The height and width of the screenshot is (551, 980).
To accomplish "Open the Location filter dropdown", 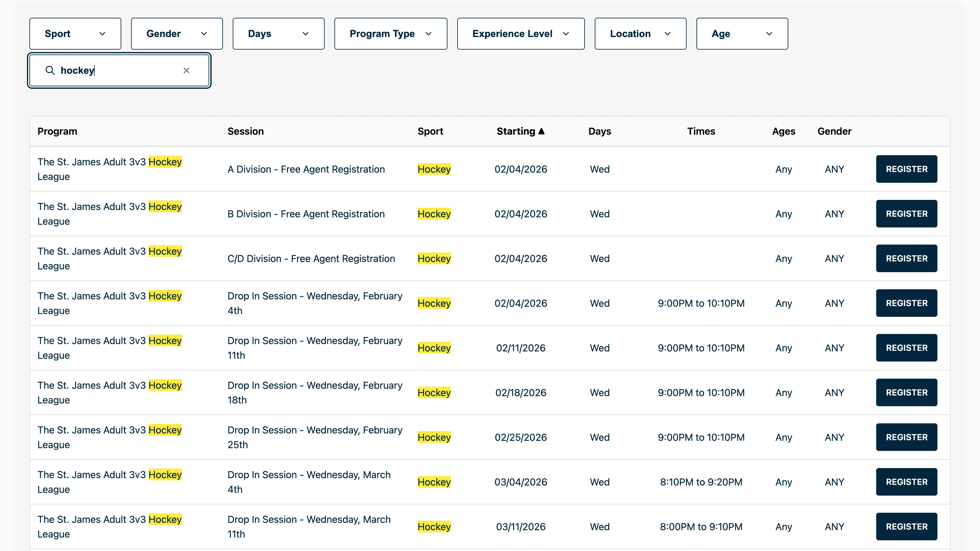I will pyautogui.click(x=640, y=33).
